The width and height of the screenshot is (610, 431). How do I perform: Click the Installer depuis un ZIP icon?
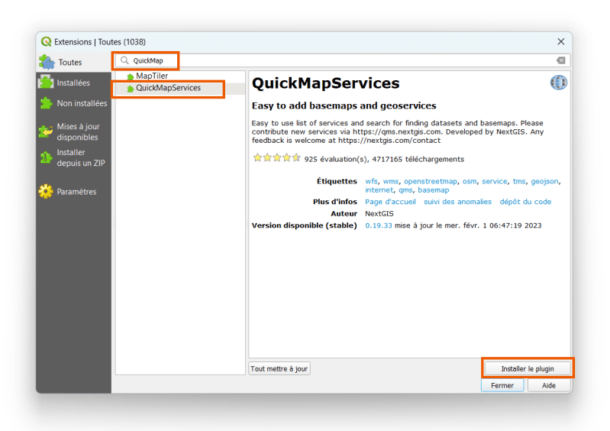(x=46, y=158)
